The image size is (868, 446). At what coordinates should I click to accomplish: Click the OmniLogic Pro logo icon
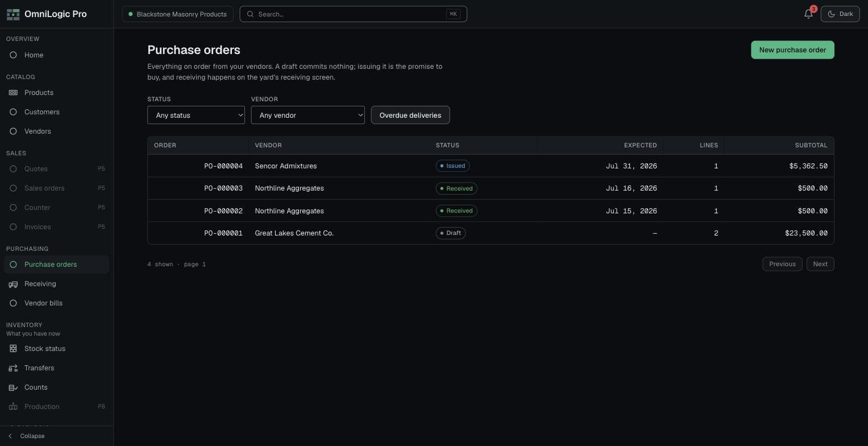pos(13,14)
